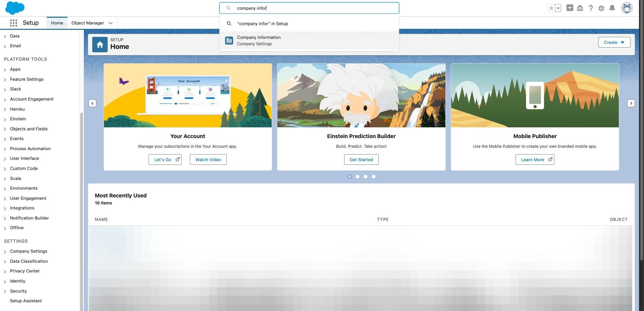Click the Your Account card image
This screenshot has width=644, height=311.
pos(188,96)
